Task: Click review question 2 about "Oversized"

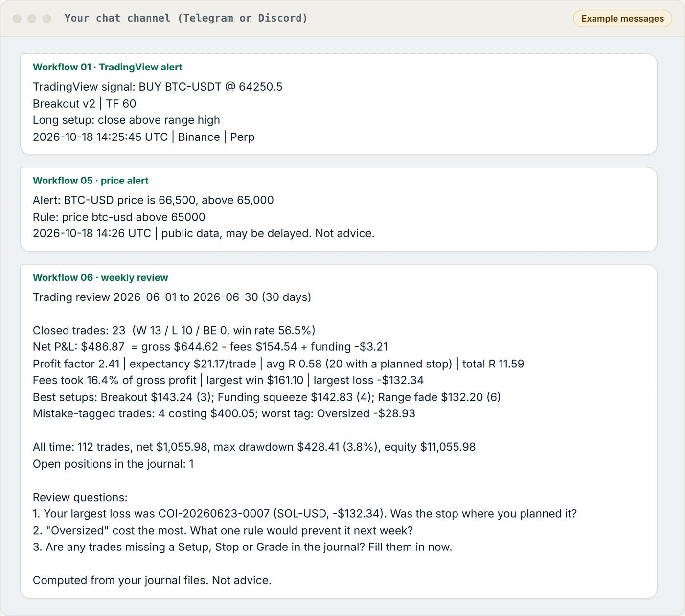Action: pos(223,530)
